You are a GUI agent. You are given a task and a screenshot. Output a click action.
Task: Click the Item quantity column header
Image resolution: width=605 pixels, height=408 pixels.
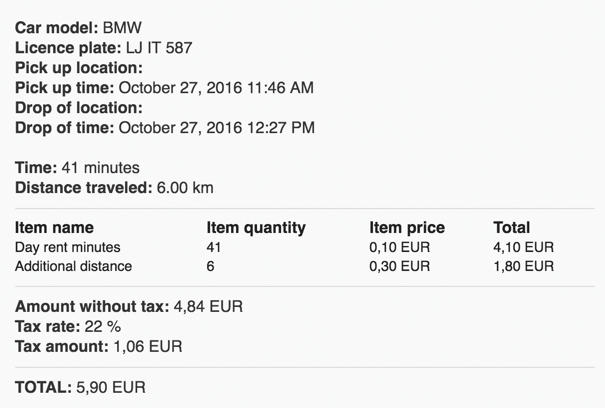click(256, 228)
